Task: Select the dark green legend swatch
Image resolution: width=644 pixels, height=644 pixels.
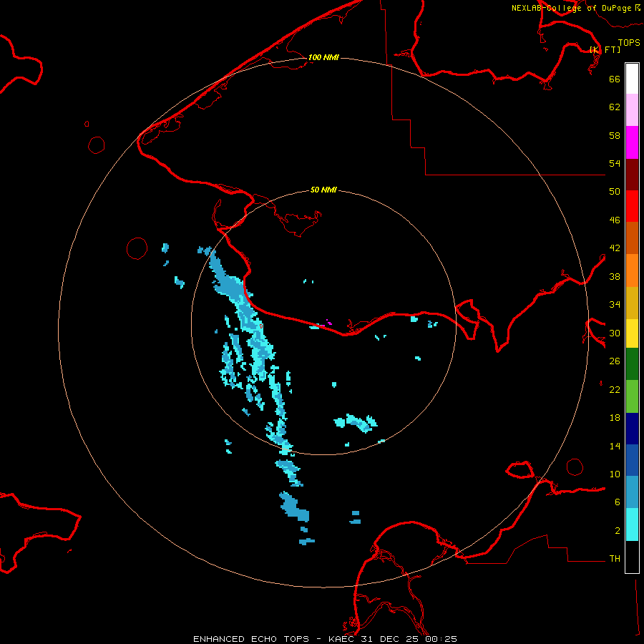Action: coord(632,364)
